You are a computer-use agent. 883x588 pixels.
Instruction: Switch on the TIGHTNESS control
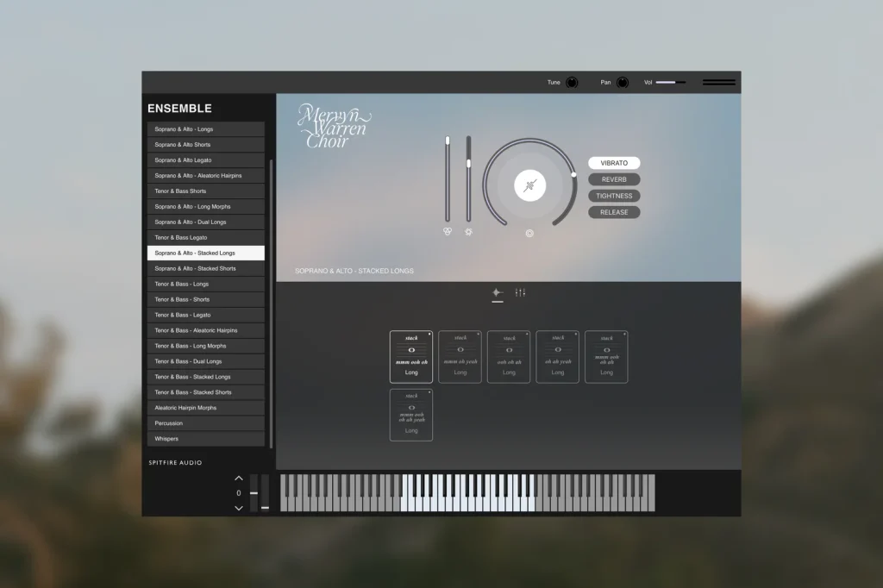[613, 195]
